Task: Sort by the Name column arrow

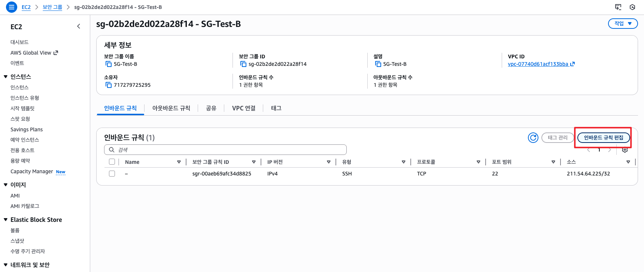Action: (179, 162)
